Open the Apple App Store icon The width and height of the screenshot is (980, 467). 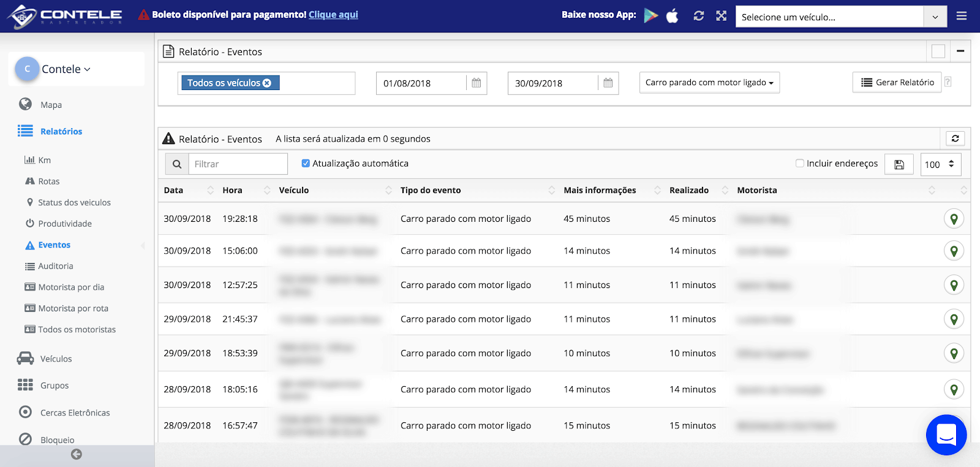pyautogui.click(x=673, y=15)
